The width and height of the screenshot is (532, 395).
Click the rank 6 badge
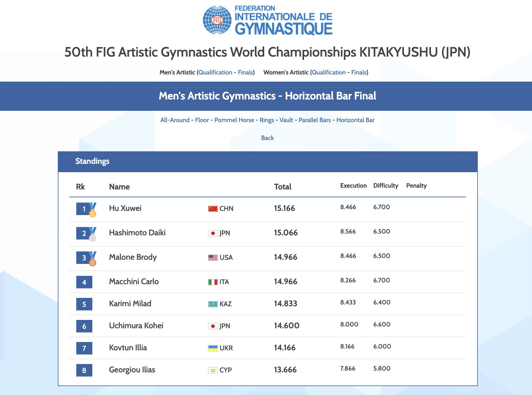(x=84, y=326)
